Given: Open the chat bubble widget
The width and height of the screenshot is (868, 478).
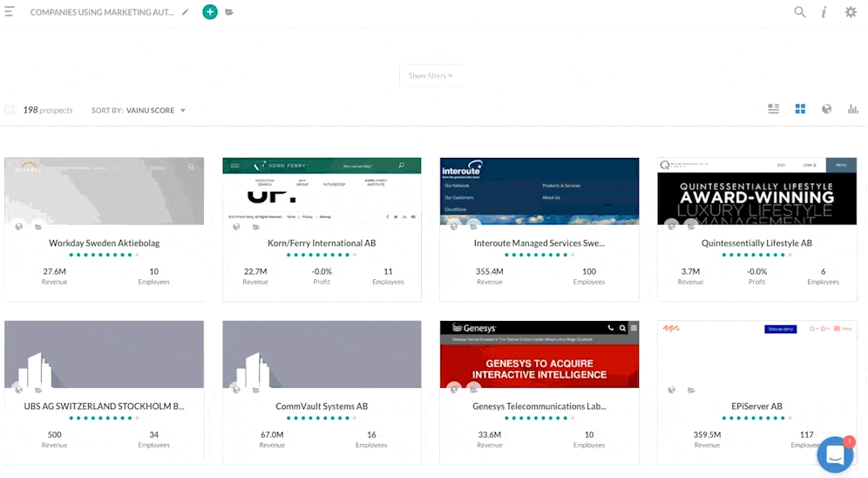Looking at the screenshot, I should (x=834, y=454).
